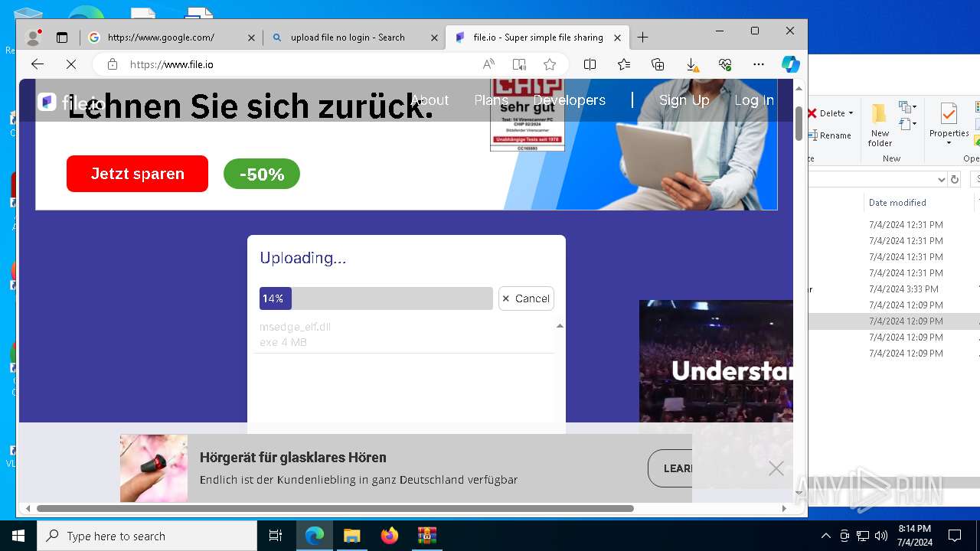The image size is (980, 551).
Task: Open the tab actions menu icon
Action: pyautogui.click(x=62, y=37)
